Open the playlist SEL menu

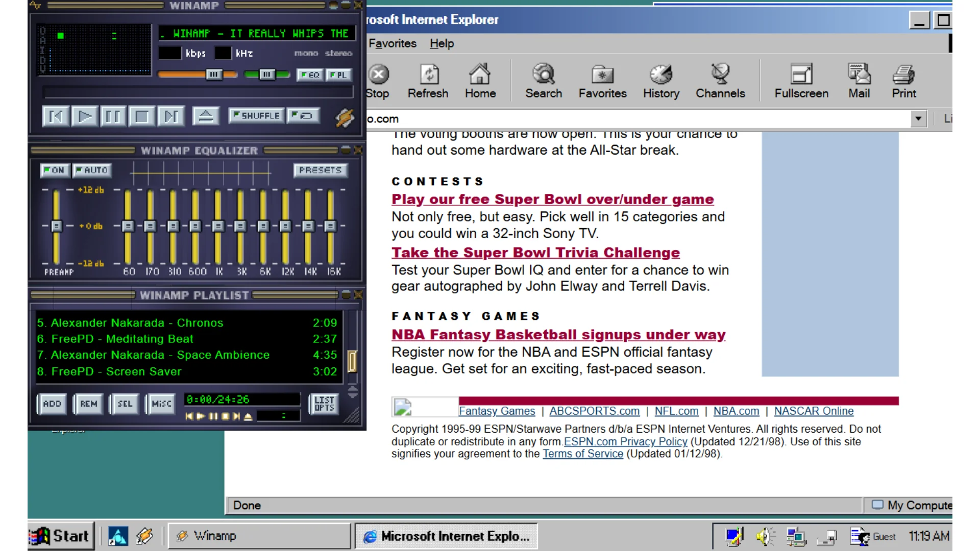coord(125,404)
